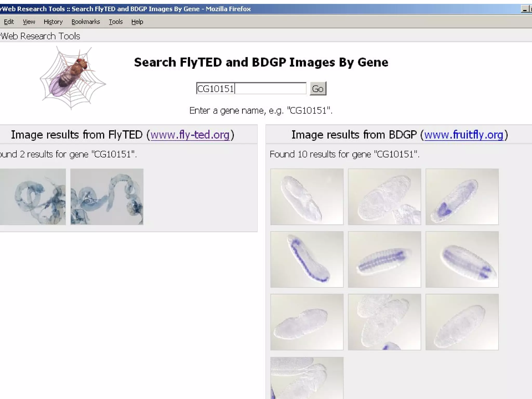Open the Tools menu
The height and width of the screenshot is (399, 532).
(116, 22)
